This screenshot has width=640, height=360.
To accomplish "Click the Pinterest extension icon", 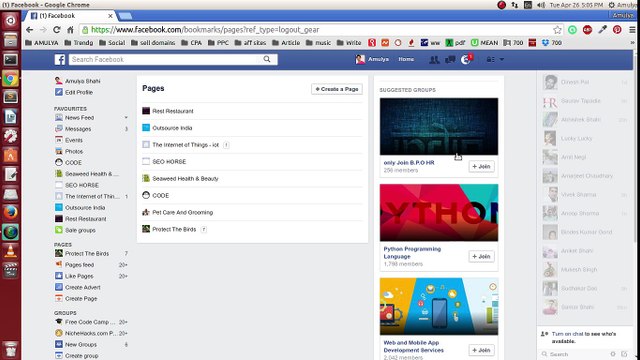I will pos(617,30).
